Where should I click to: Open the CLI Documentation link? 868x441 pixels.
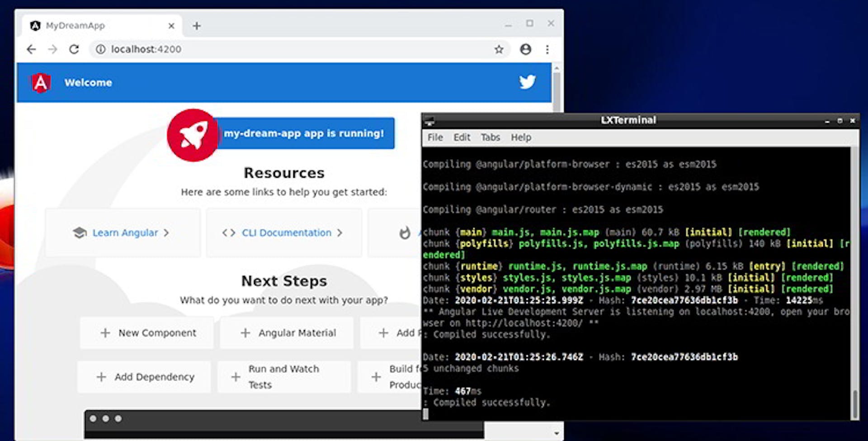(287, 232)
